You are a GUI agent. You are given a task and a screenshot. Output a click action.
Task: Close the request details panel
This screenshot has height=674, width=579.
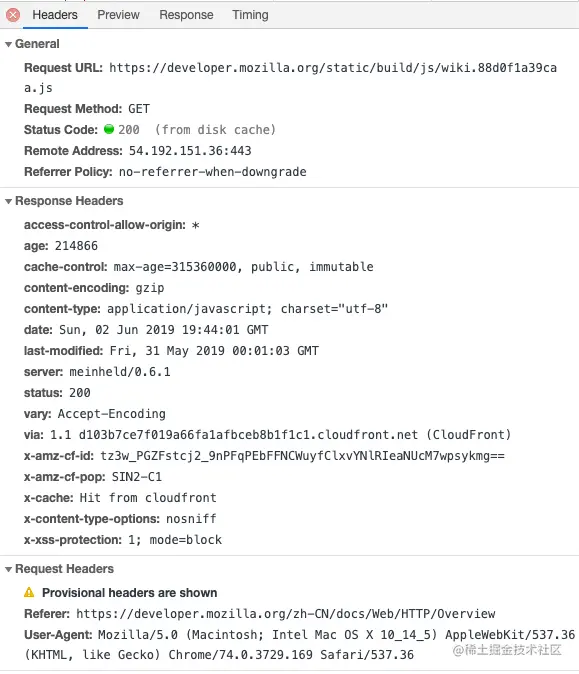[13, 15]
